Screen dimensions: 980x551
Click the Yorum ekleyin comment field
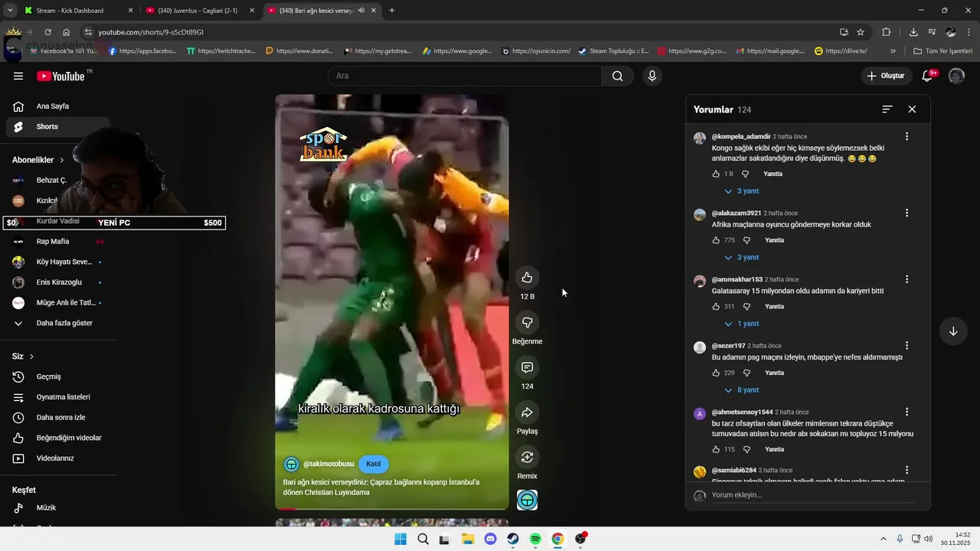click(812, 495)
